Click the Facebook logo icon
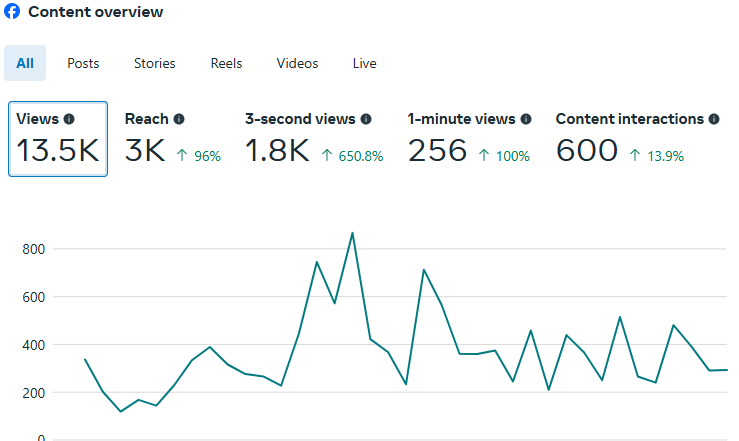This screenshot has width=739, height=441. [12, 12]
